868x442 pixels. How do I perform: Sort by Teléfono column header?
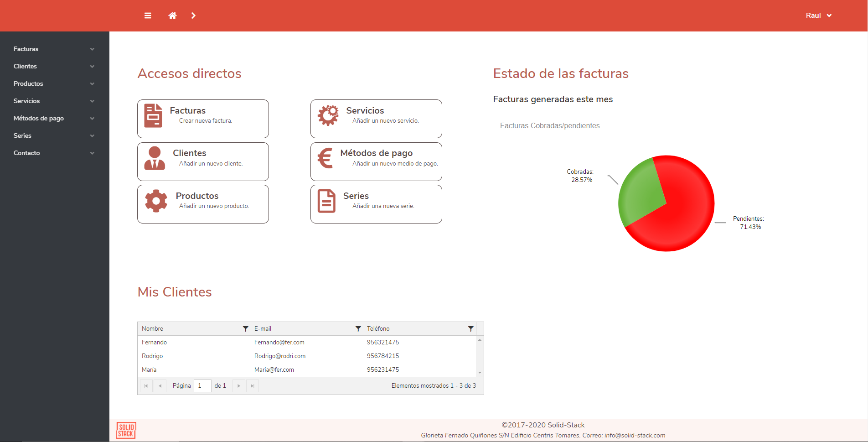pyautogui.click(x=378, y=328)
